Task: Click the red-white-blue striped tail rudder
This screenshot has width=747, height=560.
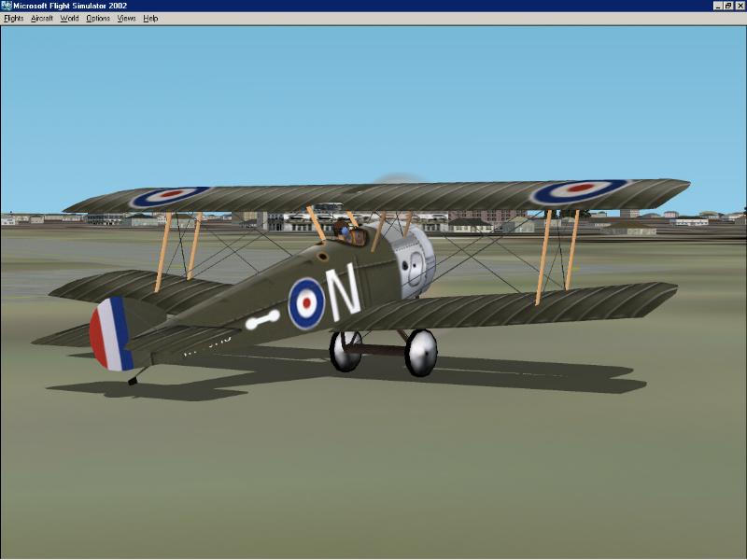Action: [x=110, y=334]
